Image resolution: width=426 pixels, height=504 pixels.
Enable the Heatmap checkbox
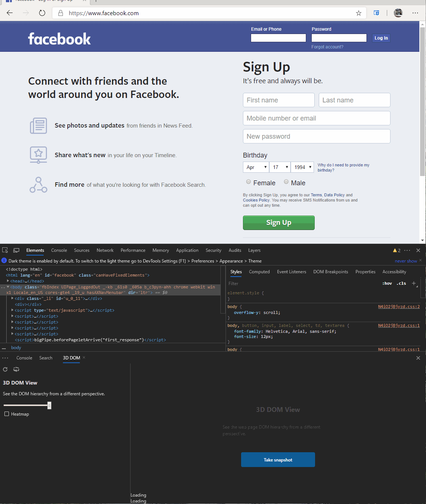7,414
